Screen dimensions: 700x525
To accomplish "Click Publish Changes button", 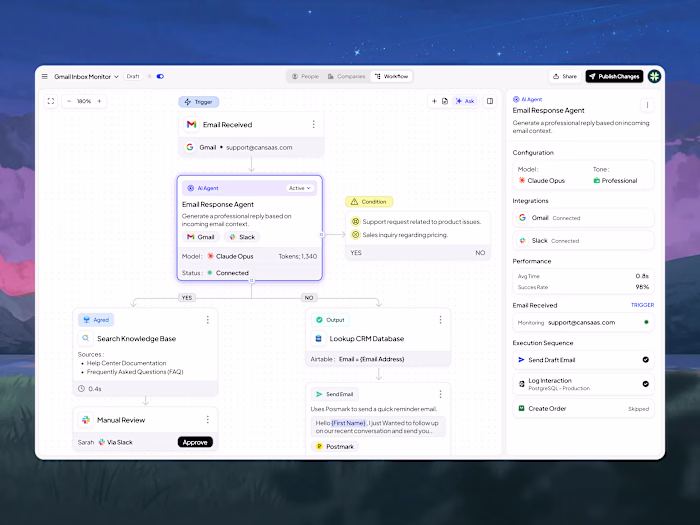I will (614, 76).
